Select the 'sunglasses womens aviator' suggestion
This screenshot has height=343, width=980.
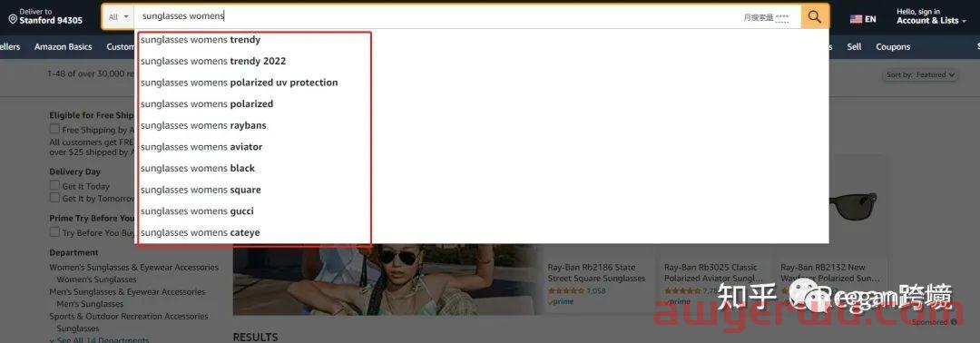pos(201,147)
